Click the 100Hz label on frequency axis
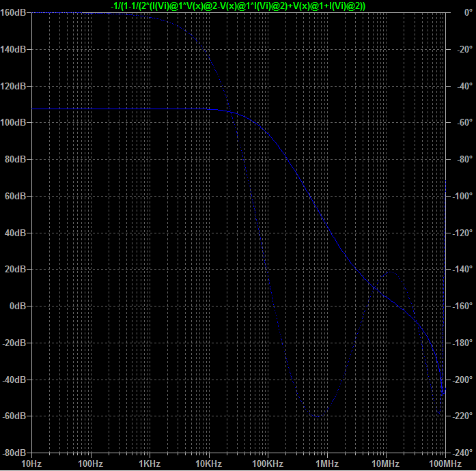This screenshot has height=471, width=476. tap(90, 463)
